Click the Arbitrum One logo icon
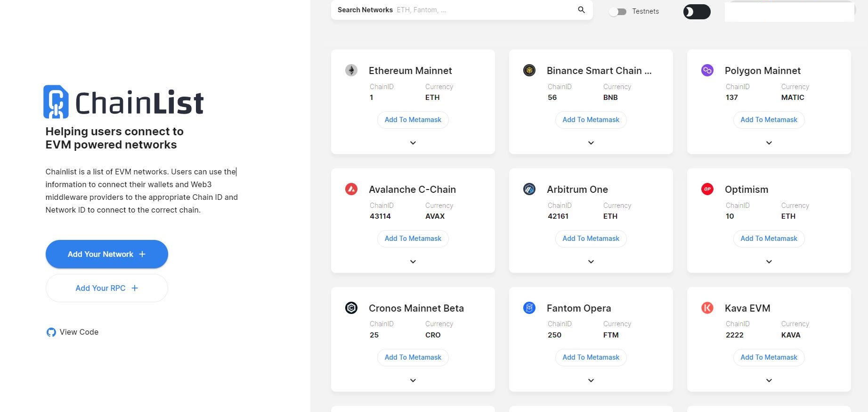Viewport: 868px width, 412px height. coord(529,189)
